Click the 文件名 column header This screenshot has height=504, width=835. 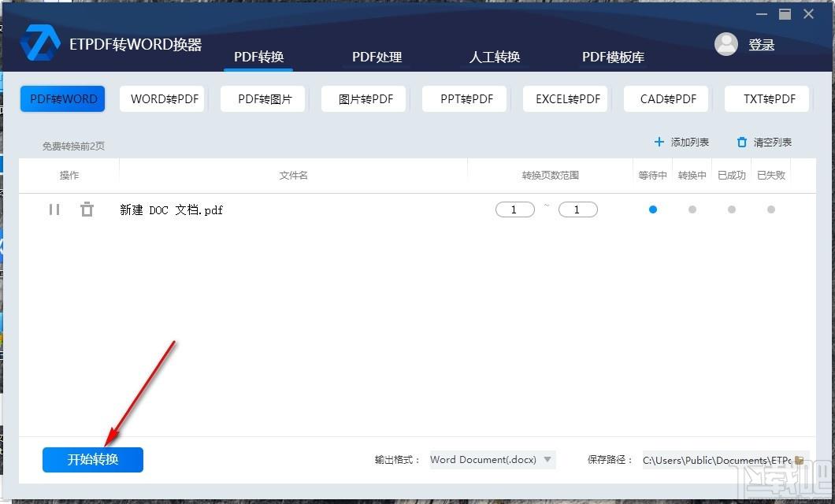tap(293, 175)
